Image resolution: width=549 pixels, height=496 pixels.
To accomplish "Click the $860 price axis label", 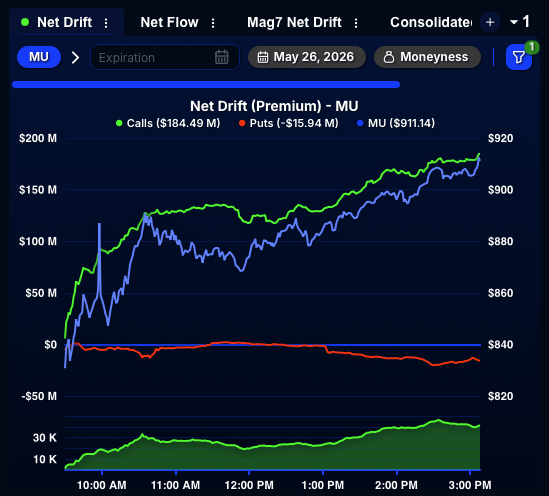I will click(501, 293).
